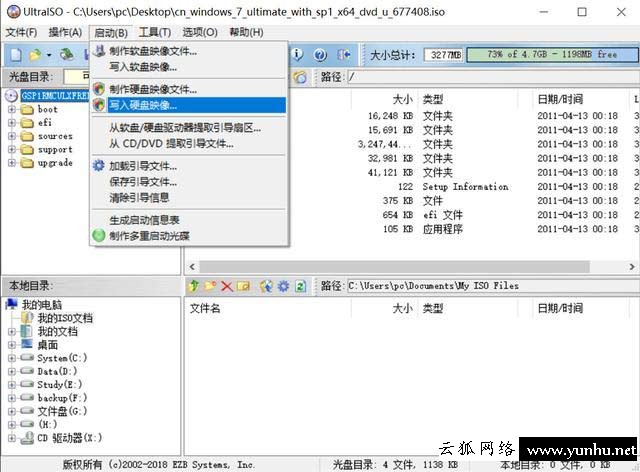Screen dimensions: 640x472
Task: Click the New file toolbar icon
Action: click(16, 55)
